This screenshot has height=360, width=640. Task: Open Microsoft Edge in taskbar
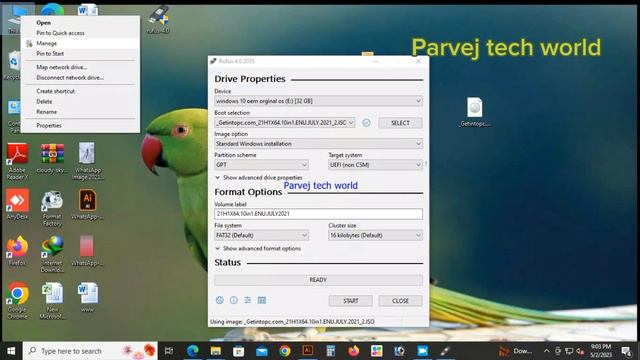(193, 351)
